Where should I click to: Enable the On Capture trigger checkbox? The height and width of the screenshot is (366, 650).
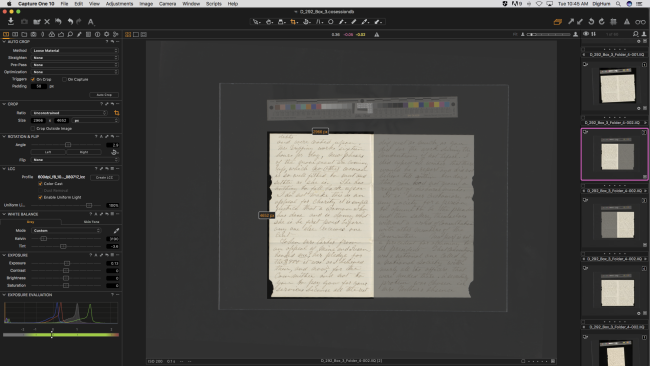[x=64, y=79]
